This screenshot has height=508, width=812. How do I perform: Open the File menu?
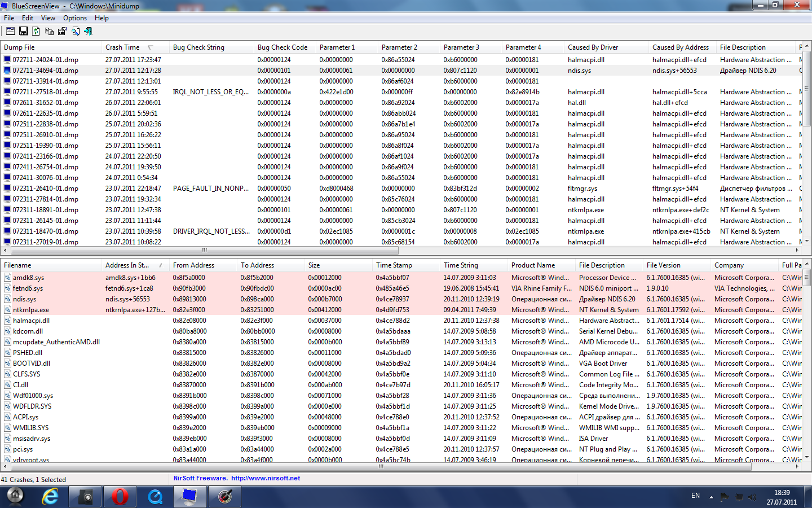pyautogui.click(x=9, y=18)
